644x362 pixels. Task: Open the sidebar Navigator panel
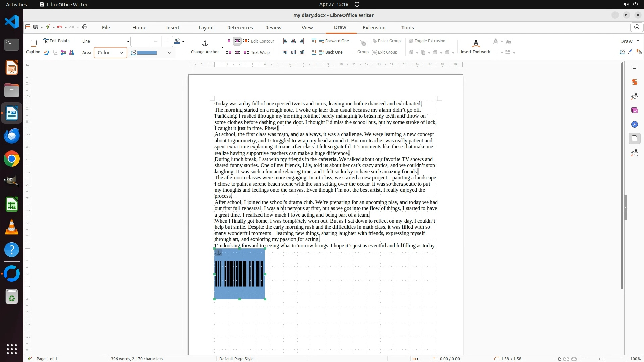[x=634, y=124]
